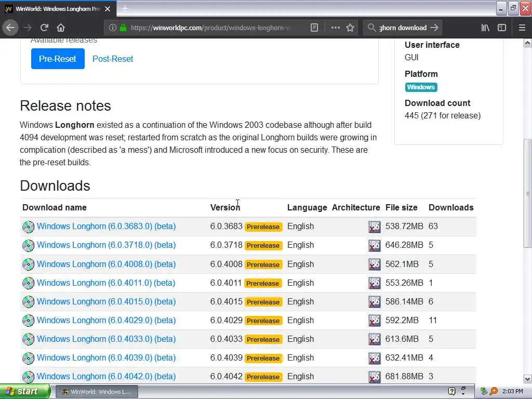
Task: Click file size 681.88MB cell
Action: [404, 376]
